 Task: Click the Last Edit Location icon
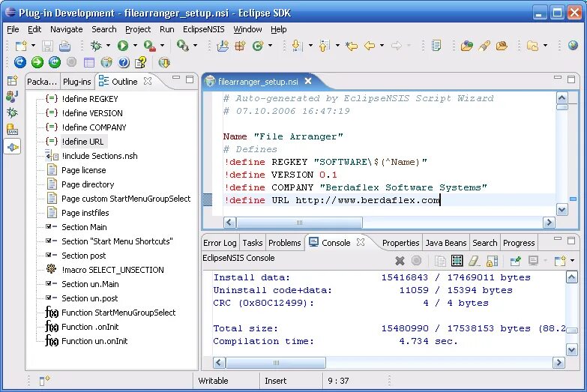point(351,46)
